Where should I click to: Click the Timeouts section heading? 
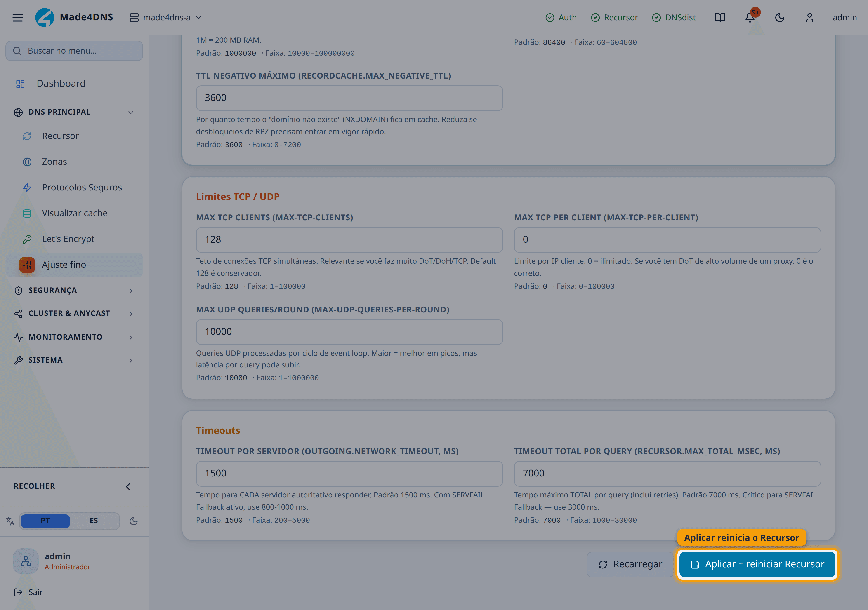[218, 430]
